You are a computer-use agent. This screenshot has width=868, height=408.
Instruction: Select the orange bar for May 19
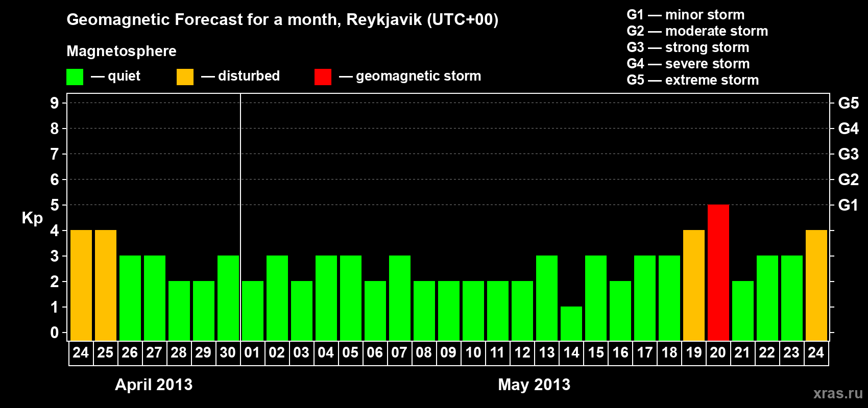coord(694,286)
